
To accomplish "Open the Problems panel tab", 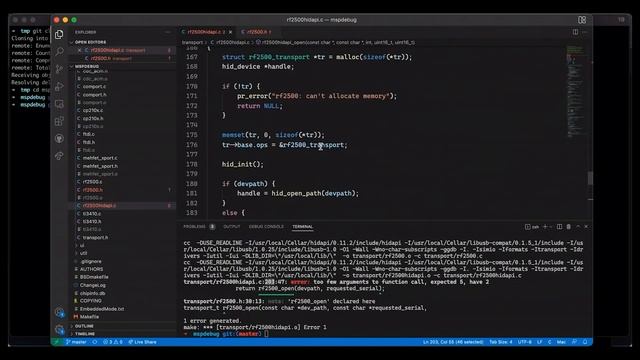I will point(199,227).
